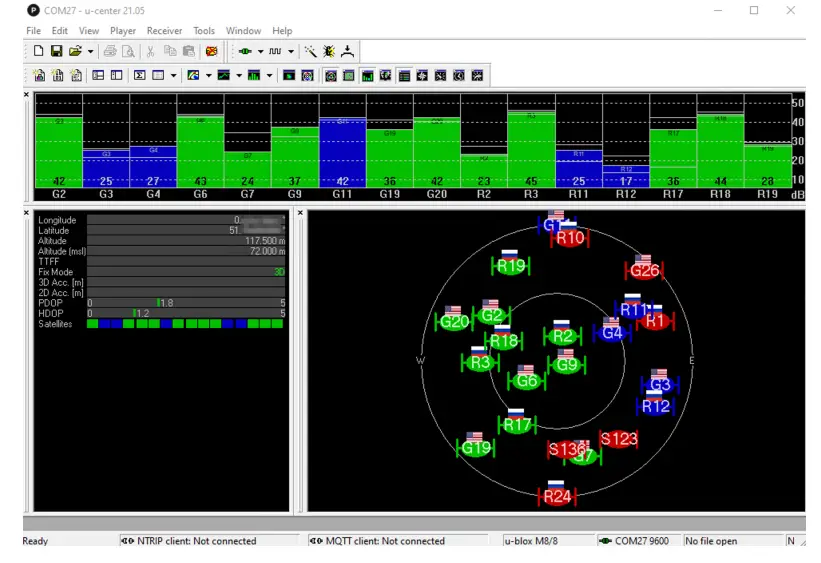Expand the connection port dropdown arrow
821x563 pixels.
260,51
